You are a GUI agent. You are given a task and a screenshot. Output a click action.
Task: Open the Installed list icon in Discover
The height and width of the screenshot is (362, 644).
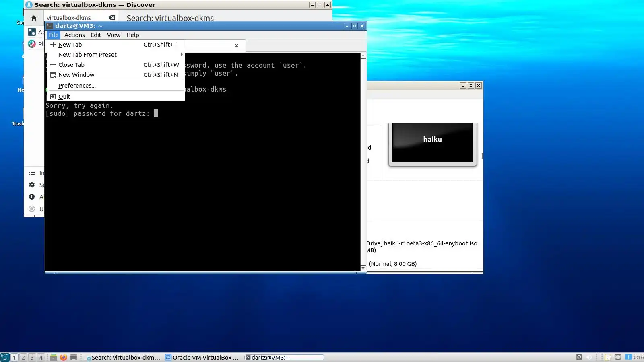(x=32, y=173)
